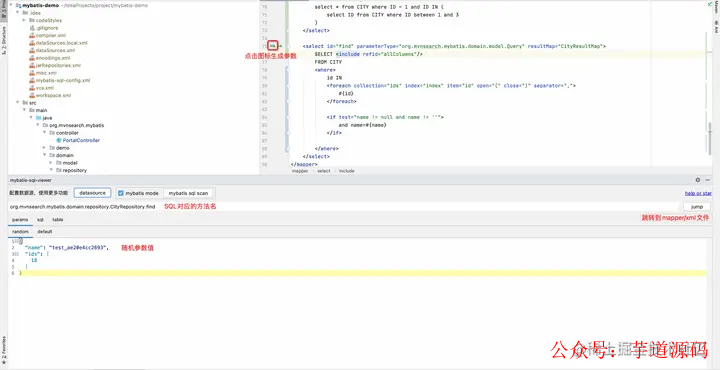Fold the where block in the editor gutter
This screenshot has width=720, height=370.
point(287,70)
